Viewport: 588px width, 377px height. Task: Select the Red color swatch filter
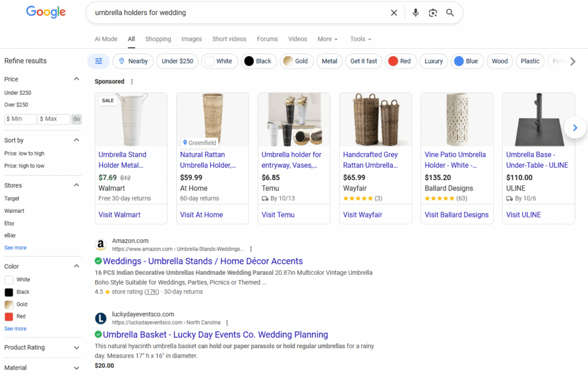[10, 317]
